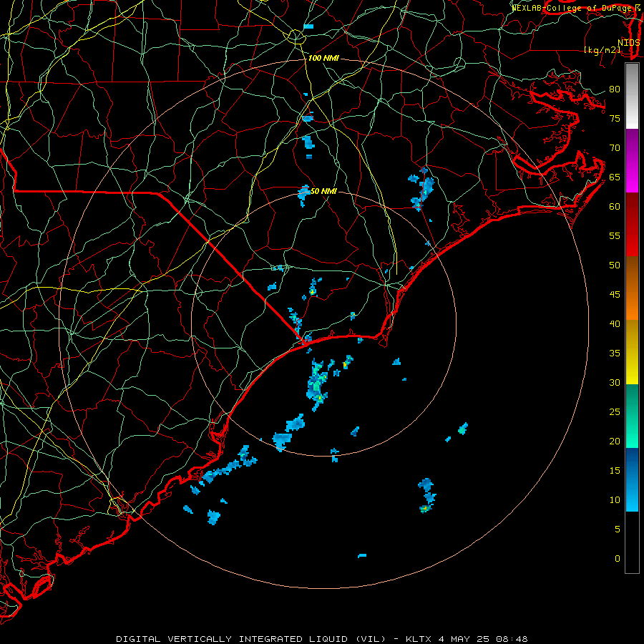Click the scale value "50"
This screenshot has width=644, height=644.
tap(615, 265)
